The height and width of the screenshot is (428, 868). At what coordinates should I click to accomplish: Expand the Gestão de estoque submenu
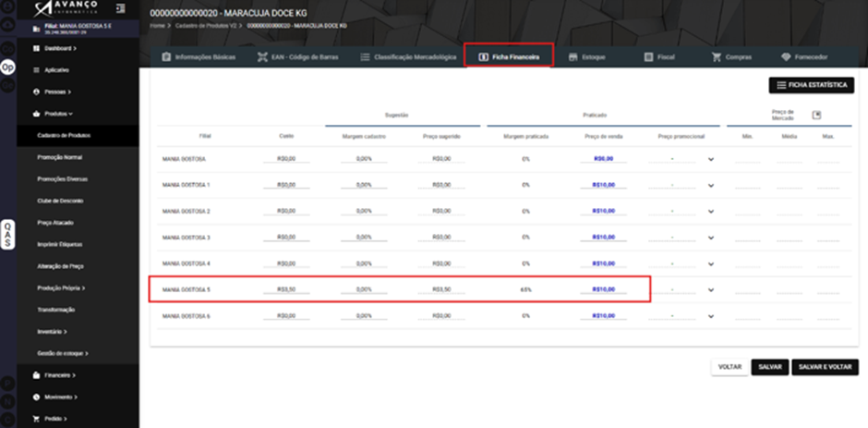[x=63, y=353]
